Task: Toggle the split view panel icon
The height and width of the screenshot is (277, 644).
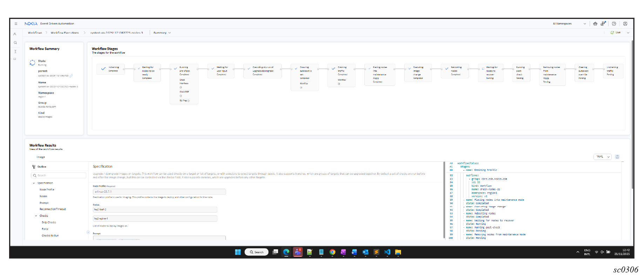Action: pyautogui.click(x=617, y=157)
